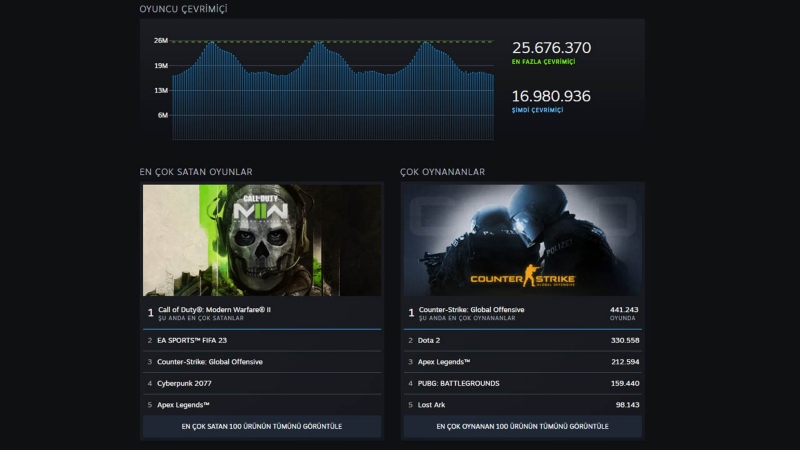Open Apex Legends in top sellers list
800x450 pixels.
pyautogui.click(x=183, y=404)
